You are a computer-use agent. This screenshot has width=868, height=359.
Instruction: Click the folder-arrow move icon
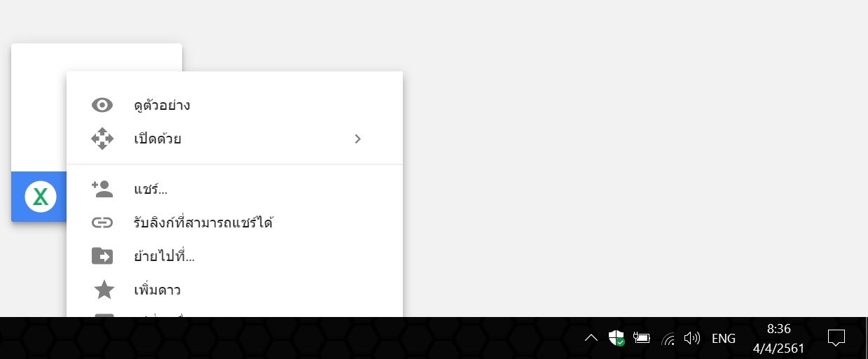pyautogui.click(x=102, y=256)
